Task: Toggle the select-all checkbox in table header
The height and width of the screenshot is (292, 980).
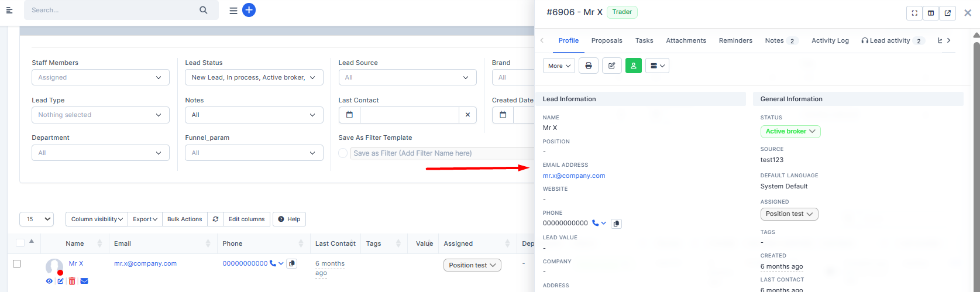Action: tap(20, 243)
